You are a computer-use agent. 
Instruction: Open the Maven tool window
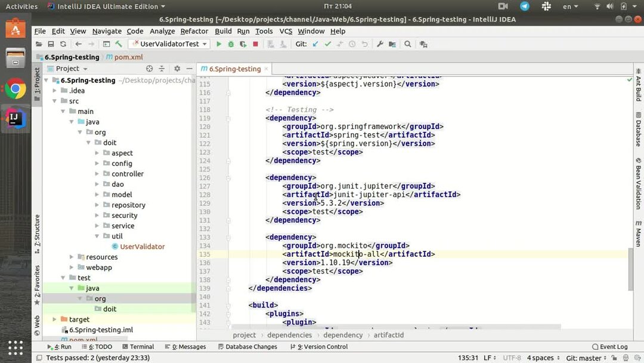pos(638,233)
